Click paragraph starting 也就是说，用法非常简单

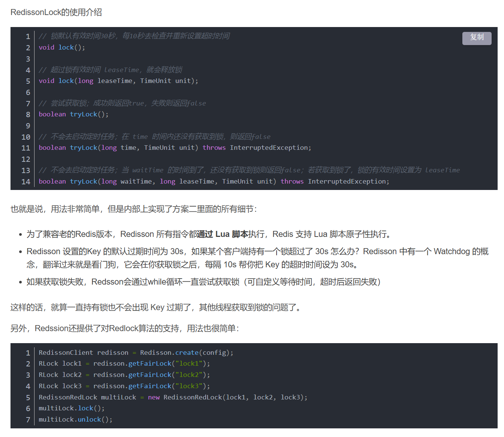(134, 209)
